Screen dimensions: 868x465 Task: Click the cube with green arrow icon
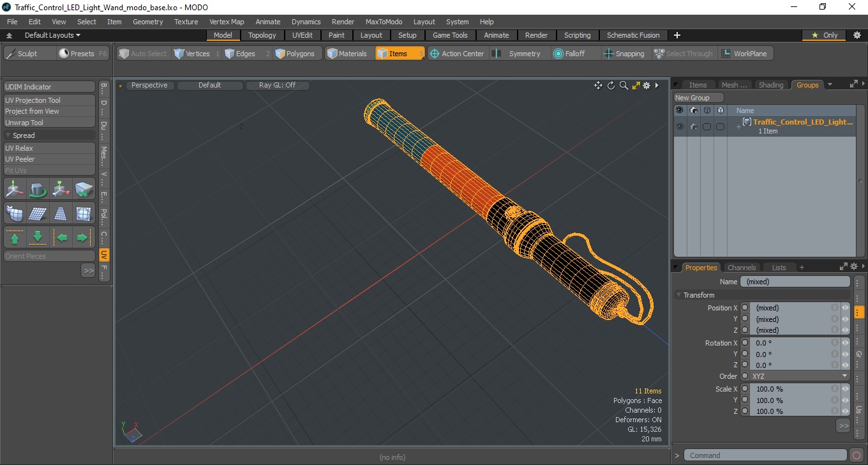point(84,190)
